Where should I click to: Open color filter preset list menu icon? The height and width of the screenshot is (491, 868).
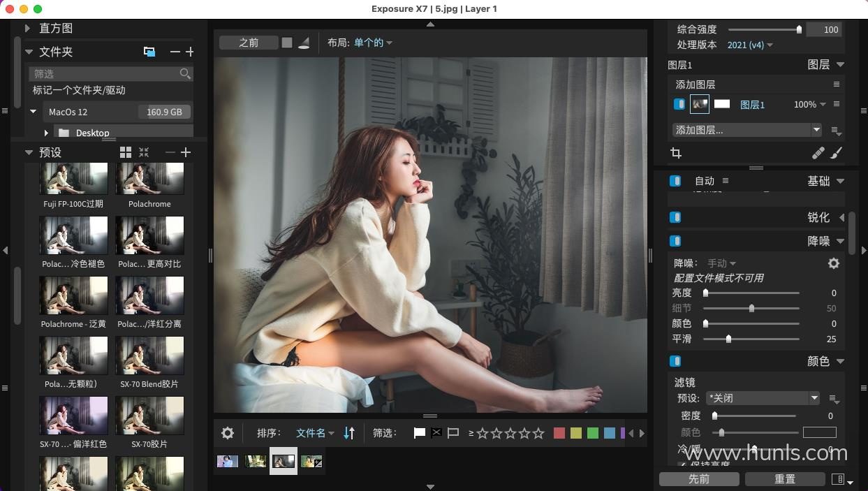(x=834, y=399)
